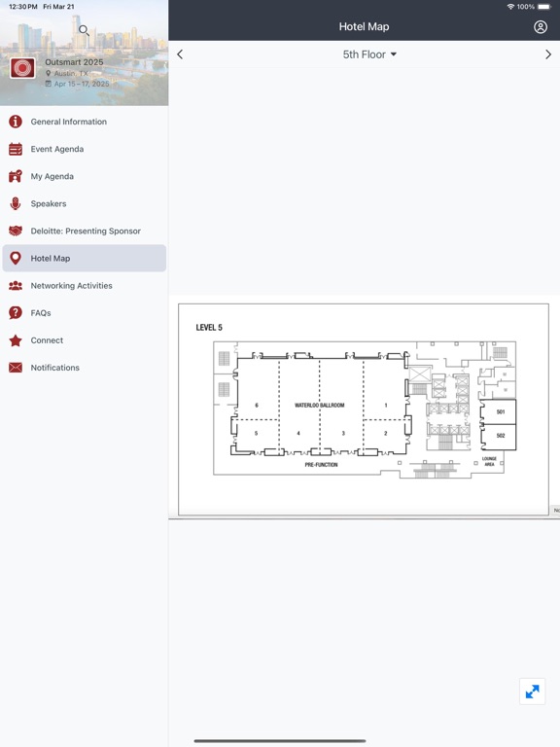Tap the Waterloo Ballroom label on map

click(x=319, y=406)
